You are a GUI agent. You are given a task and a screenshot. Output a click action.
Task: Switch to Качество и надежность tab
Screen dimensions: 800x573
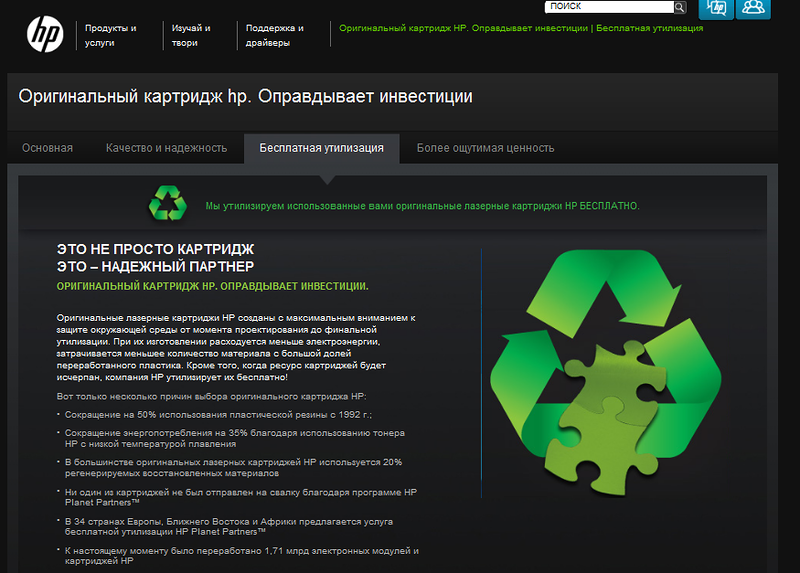(166, 148)
